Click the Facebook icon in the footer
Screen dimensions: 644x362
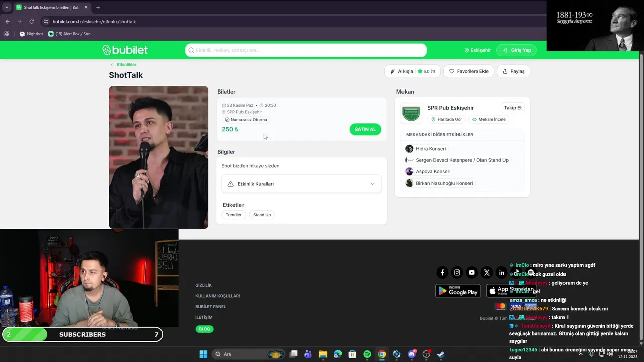[x=442, y=273]
